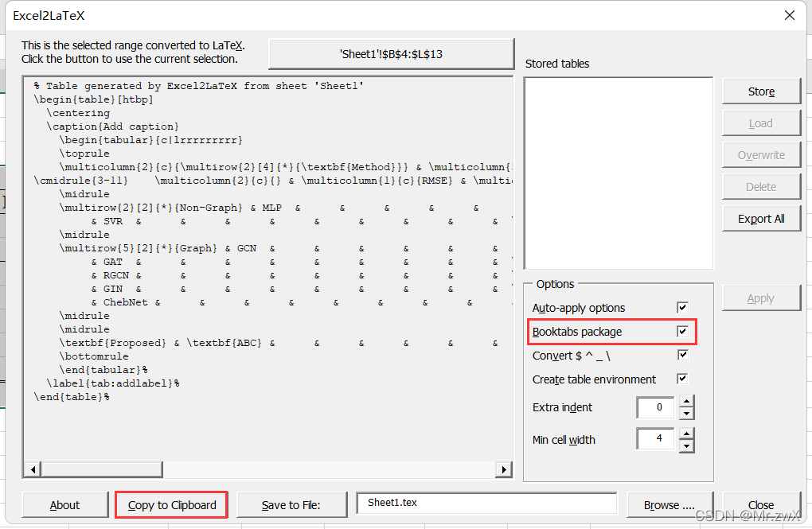Click the Delete stored table button
The height and width of the screenshot is (529, 812).
[761, 187]
